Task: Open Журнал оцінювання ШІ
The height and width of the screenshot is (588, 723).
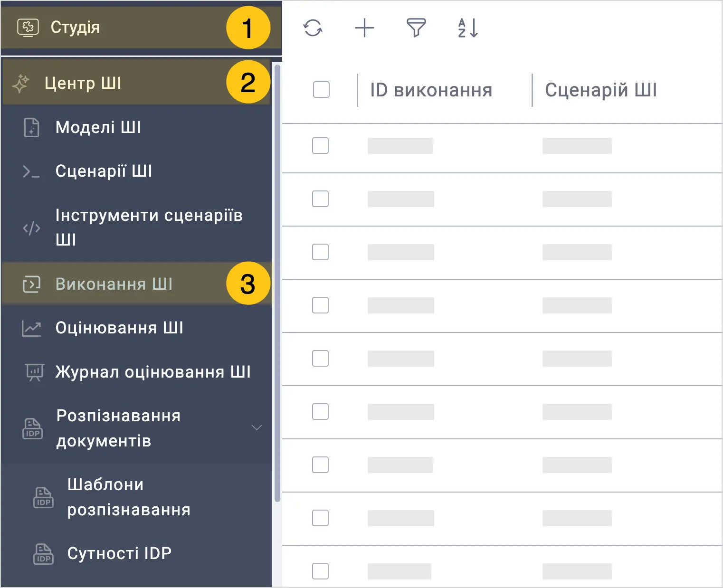Action: click(x=137, y=372)
